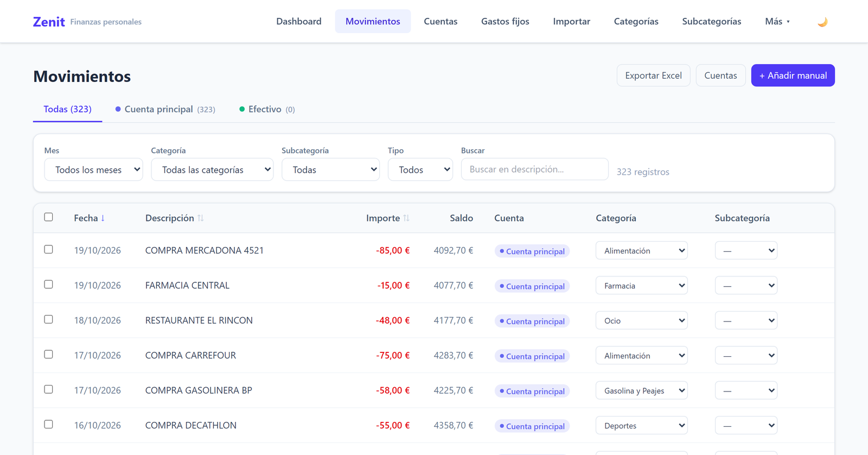The image size is (868, 455).
Task: Switch to Cuenta principal tab
Action: 165,109
